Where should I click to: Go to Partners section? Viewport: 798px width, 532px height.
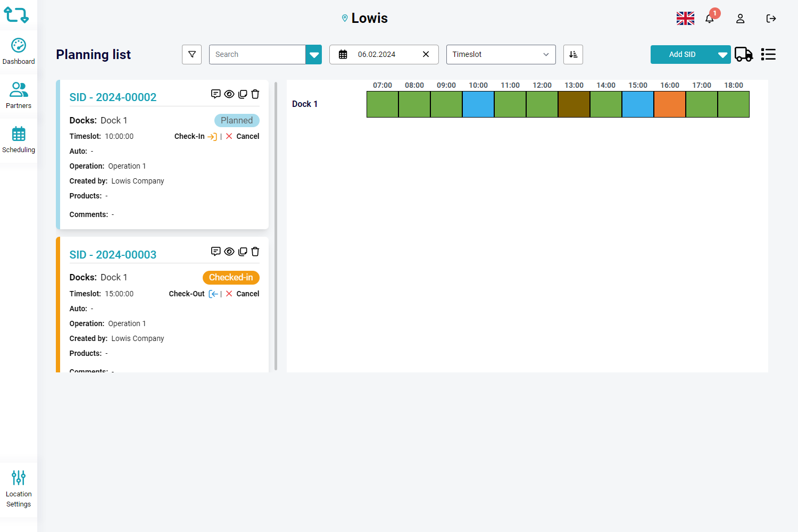coord(19,96)
